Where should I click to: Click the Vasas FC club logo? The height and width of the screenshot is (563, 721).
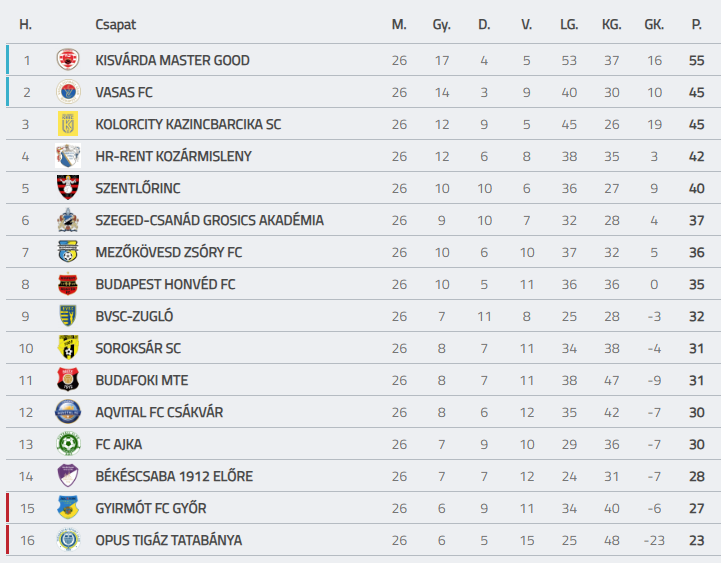pyautogui.click(x=68, y=92)
